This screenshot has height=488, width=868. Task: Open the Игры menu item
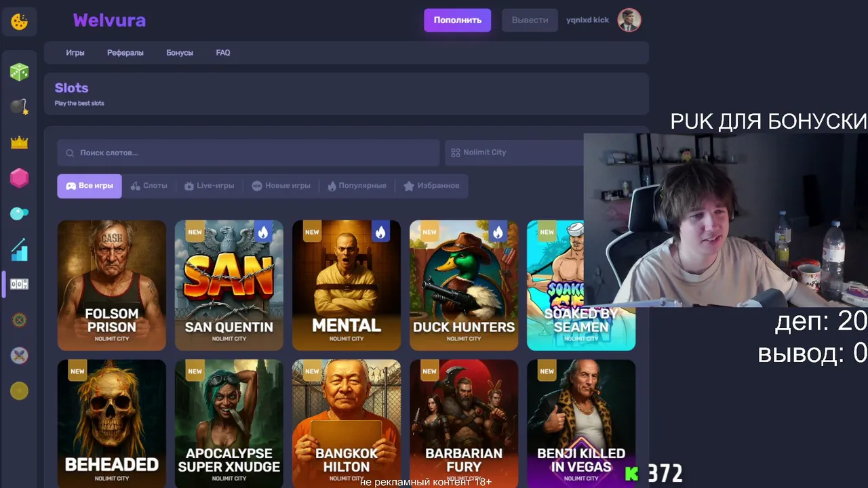tap(75, 53)
